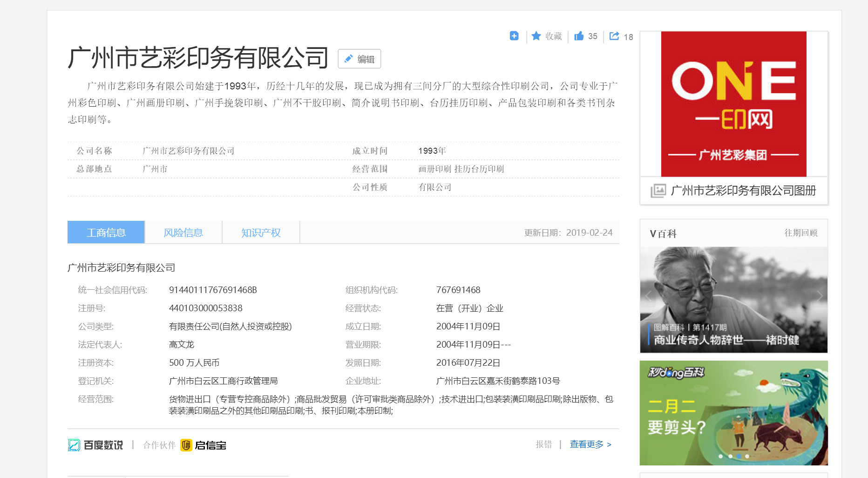
Task: Click the pencil edit icon
Action: pos(348,59)
